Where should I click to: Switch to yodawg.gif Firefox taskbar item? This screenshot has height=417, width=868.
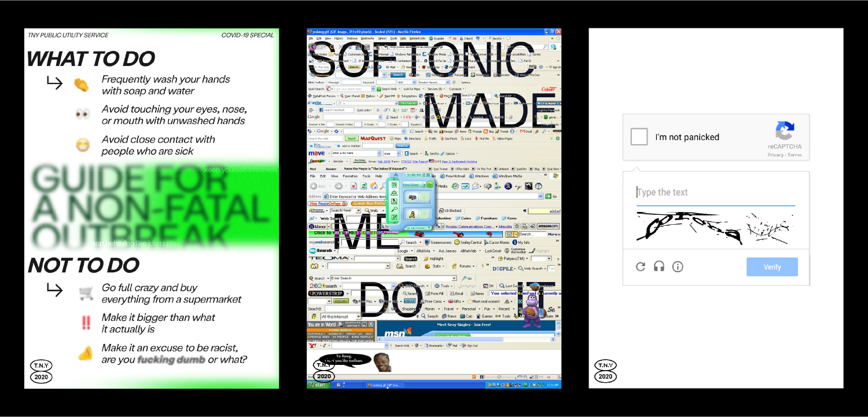tap(385, 385)
